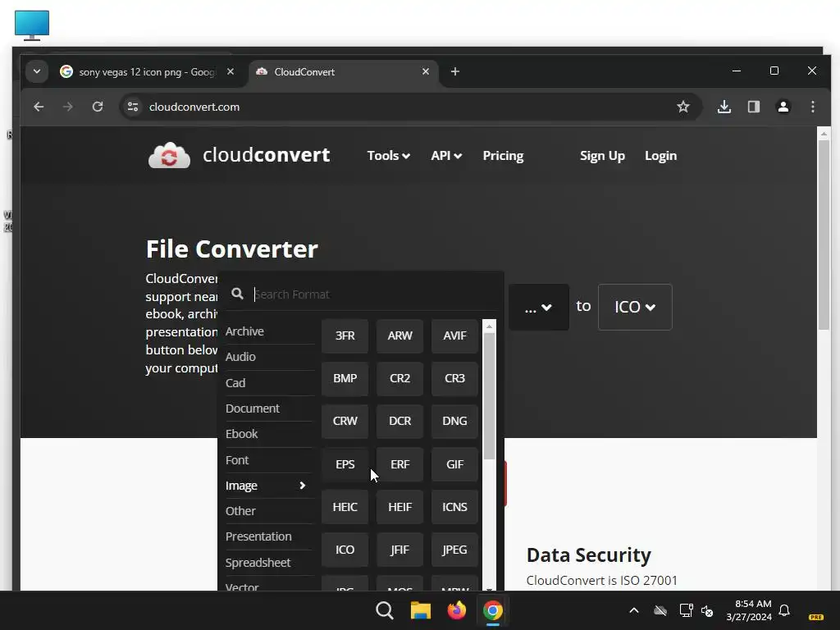Screen dimensions: 840x630
Task: Choose the HEIC format button
Action: pos(345,507)
